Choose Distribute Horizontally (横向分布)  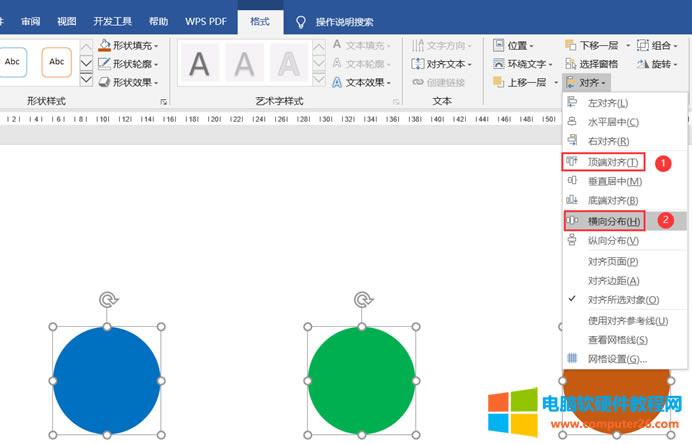[x=625, y=221]
